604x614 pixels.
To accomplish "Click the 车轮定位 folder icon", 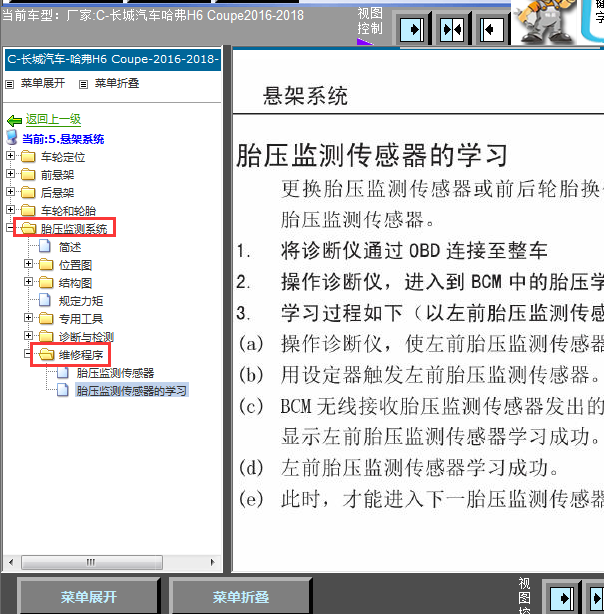I will (28, 156).
